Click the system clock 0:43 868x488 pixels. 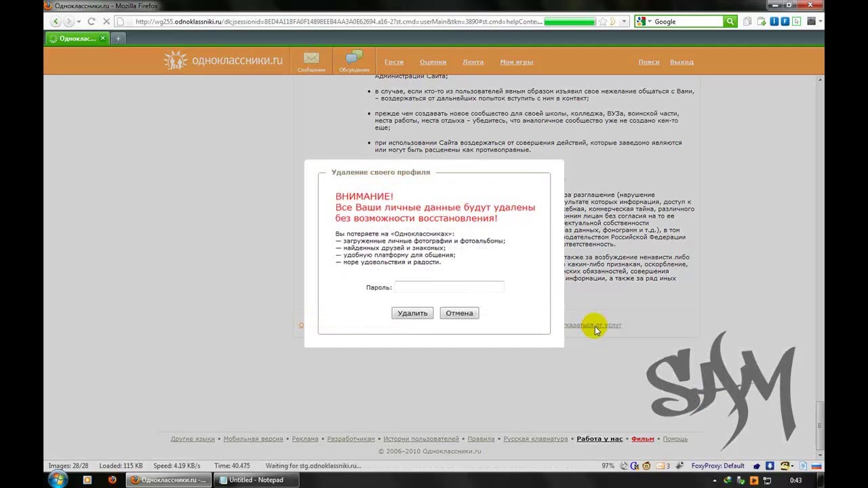[796, 481]
